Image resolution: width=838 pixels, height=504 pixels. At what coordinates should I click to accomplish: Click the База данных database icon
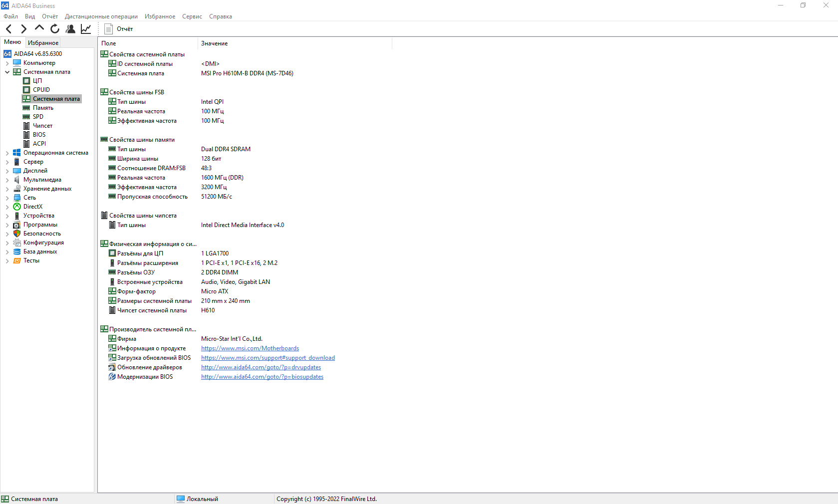click(17, 252)
